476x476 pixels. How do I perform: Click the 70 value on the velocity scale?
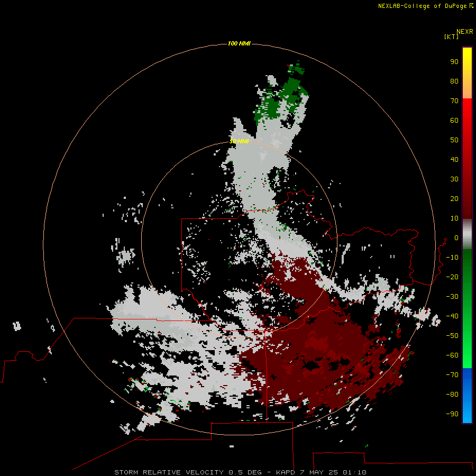coord(454,101)
